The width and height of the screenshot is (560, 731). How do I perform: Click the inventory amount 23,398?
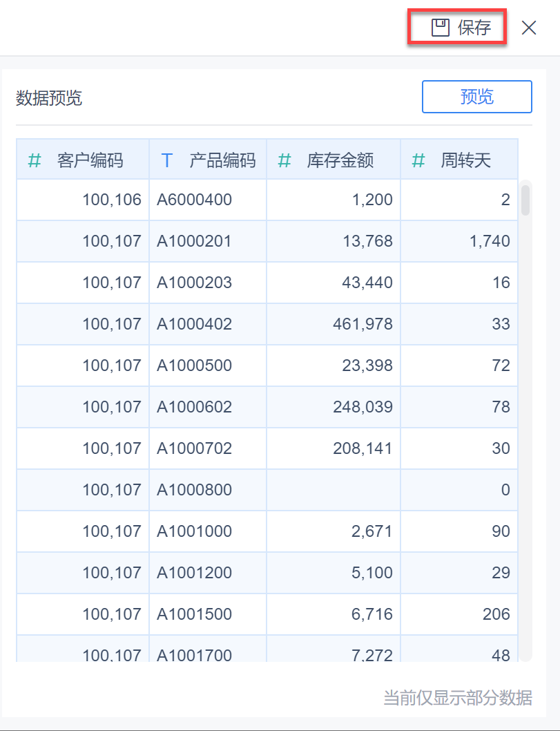point(334,365)
